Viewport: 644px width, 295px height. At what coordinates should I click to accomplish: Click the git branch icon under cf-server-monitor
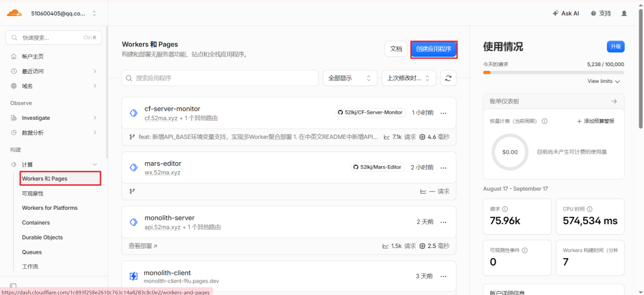[132, 137]
